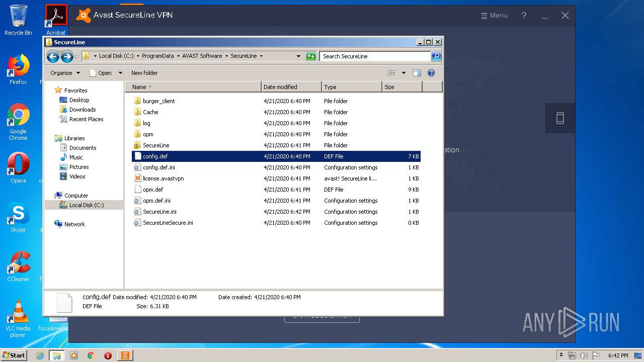This screenshot has height=362, width=644.
Task: Click New folder in toolbar
Action: point(144,73)
